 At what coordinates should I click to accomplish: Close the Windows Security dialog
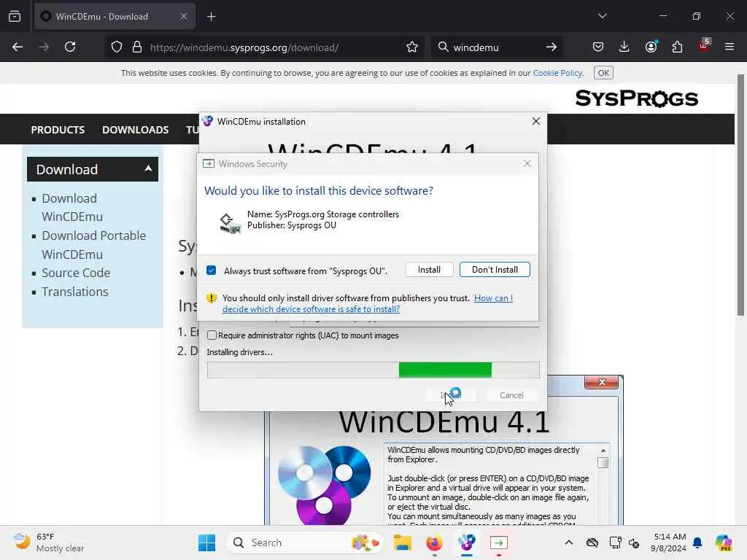point(527,164)
